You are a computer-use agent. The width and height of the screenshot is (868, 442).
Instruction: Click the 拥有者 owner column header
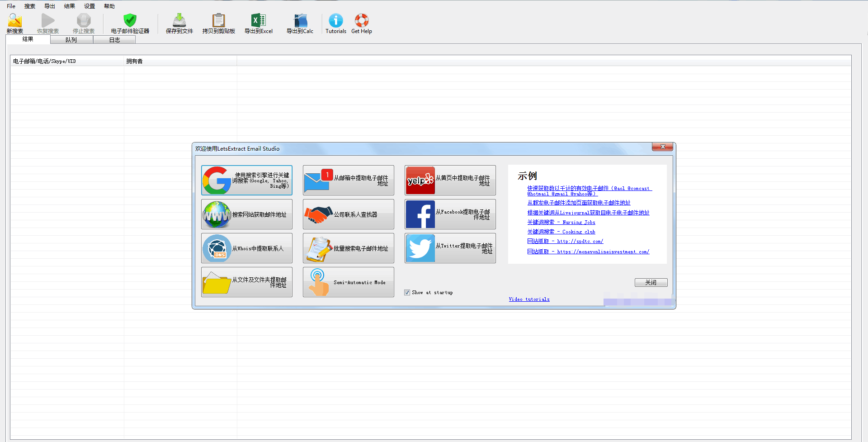134,62
